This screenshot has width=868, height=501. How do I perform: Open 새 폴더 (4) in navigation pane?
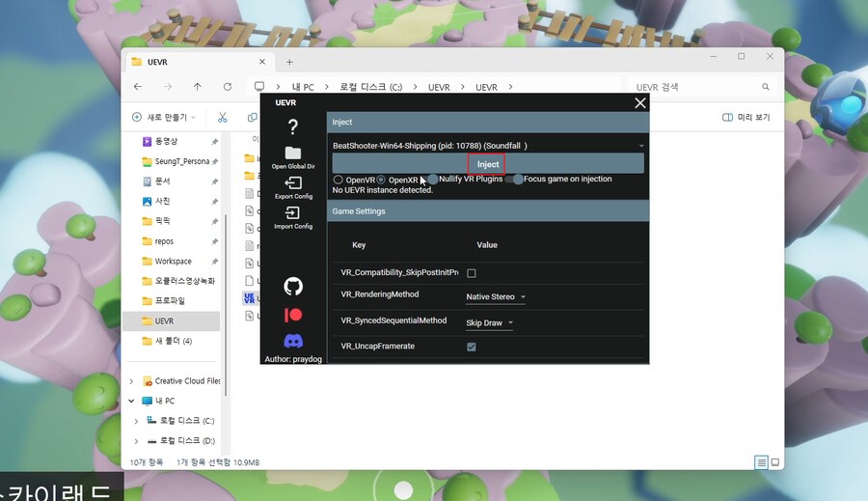pos(173,341)
